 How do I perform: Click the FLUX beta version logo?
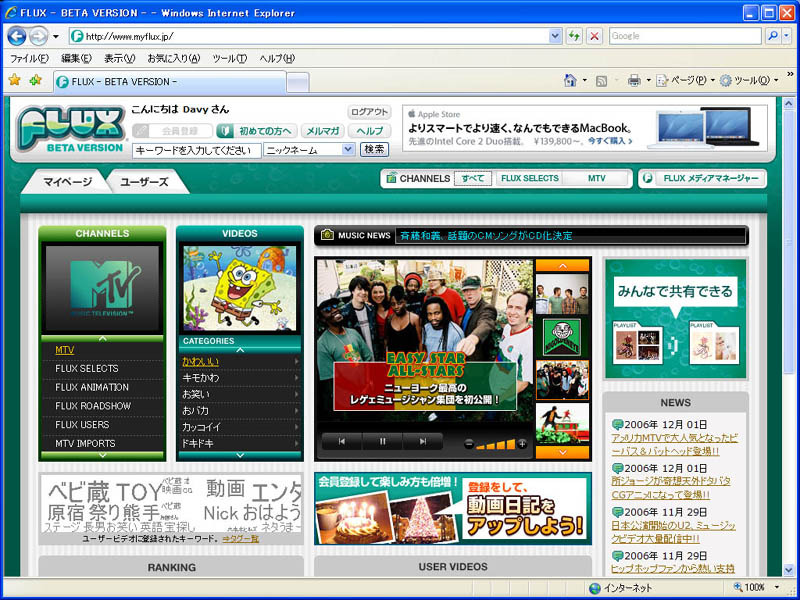click(x=71, y=129)
